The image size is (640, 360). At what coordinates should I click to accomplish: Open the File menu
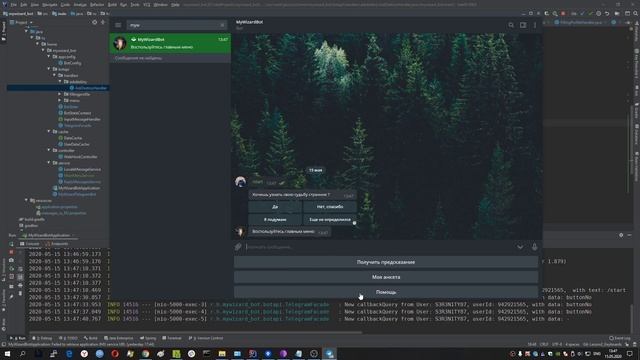point(13,5)
